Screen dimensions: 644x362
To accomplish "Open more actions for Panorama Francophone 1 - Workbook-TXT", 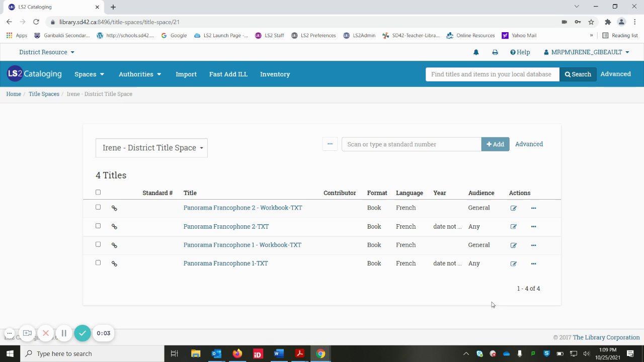I will [x=533, y=245].
